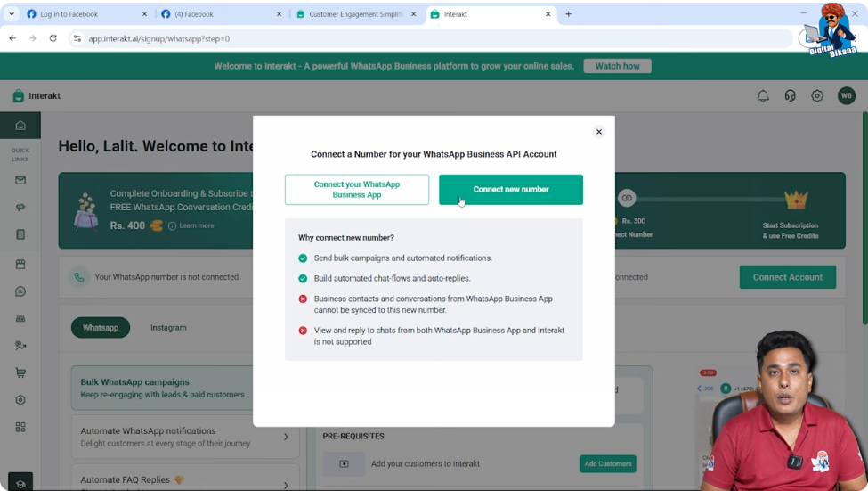Close the Connect a Number dialog
Image resolution: width=868 pixels, height=491 pixels.
click(598, 132)
